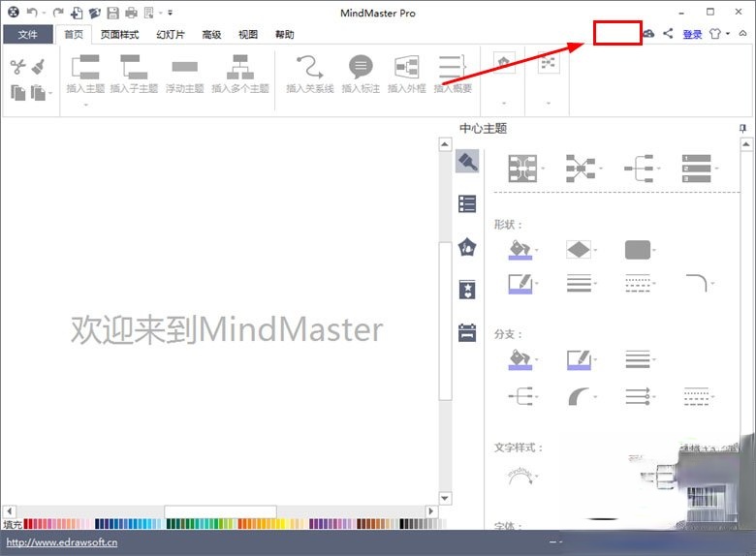Open shape line weight dropdown under 形状

(581, 283)
